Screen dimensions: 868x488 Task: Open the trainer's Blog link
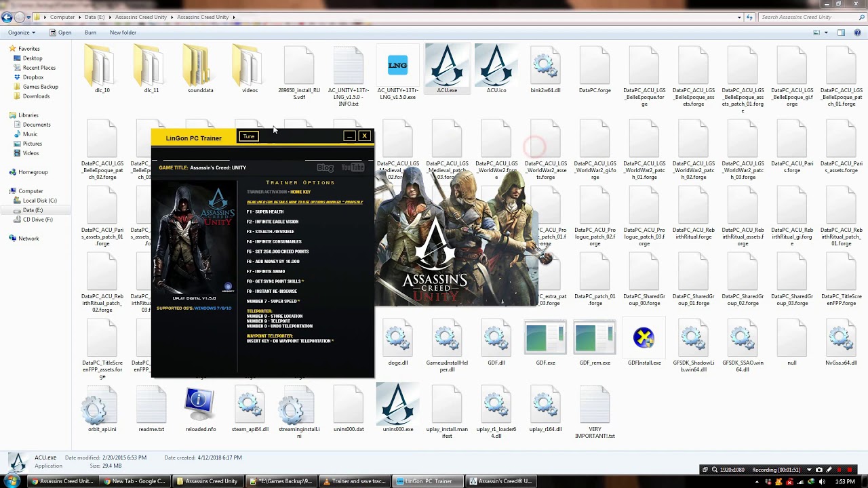pos(325,167)
